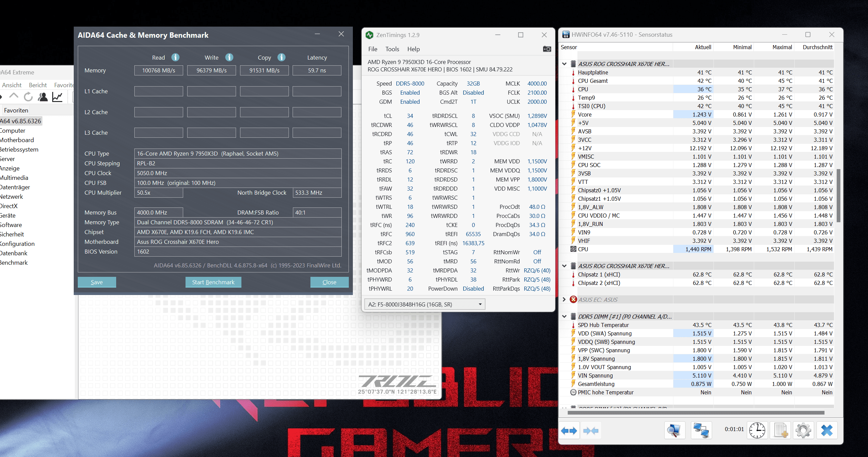
Task: Reset sensor timer via the clock icon
Action: pyautogui.click(x=757, y=430)
